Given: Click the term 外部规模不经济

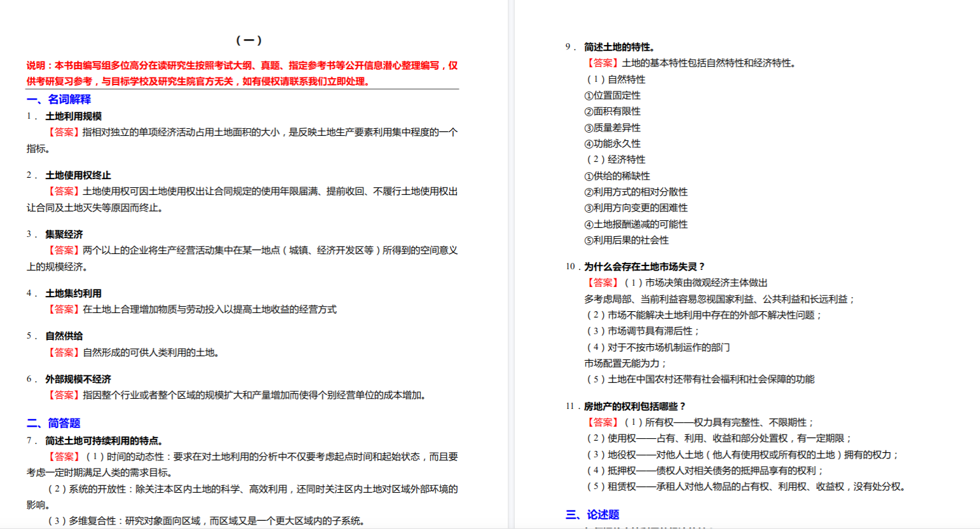Looking at the screenshot, I should coord(78,379).
